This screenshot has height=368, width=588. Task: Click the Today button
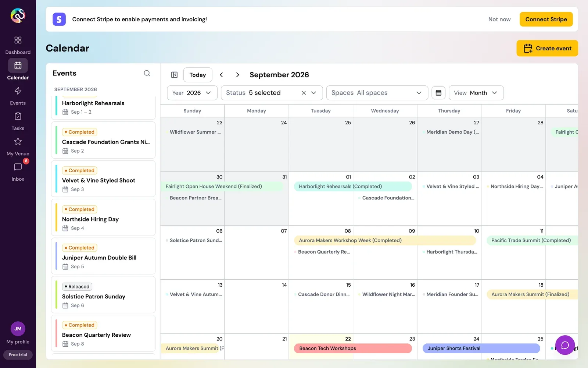(198, 75)
